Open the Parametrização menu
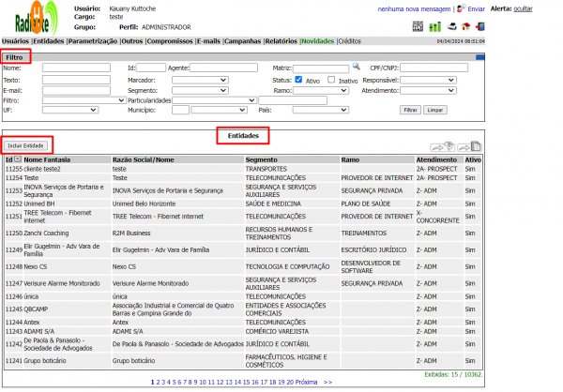 (x=92, y=41)
